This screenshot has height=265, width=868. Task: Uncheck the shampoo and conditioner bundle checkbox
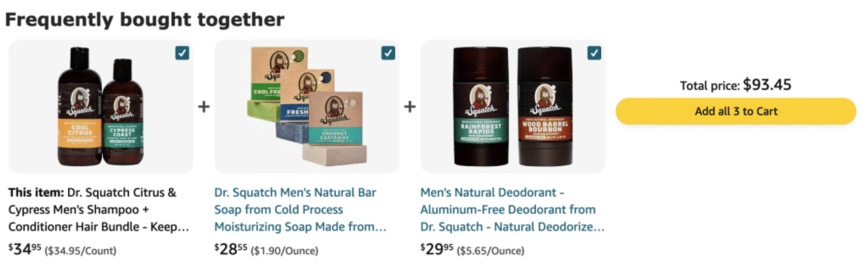click(182, 53)
